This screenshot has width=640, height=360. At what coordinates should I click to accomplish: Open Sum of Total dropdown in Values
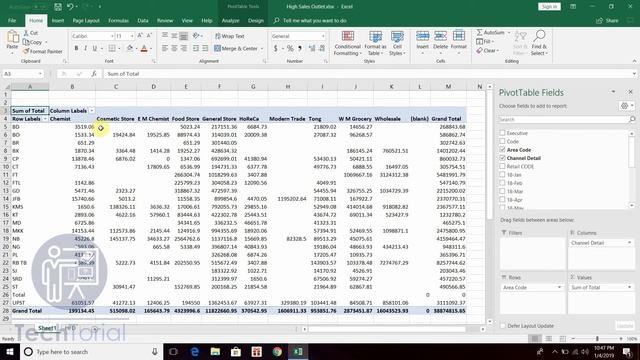(629, 287)
